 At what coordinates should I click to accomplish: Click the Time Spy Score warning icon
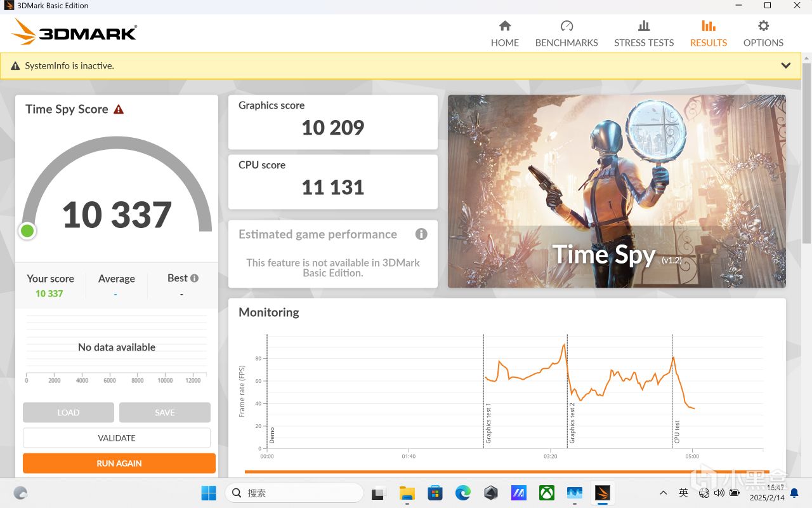(x=119, y=109)
